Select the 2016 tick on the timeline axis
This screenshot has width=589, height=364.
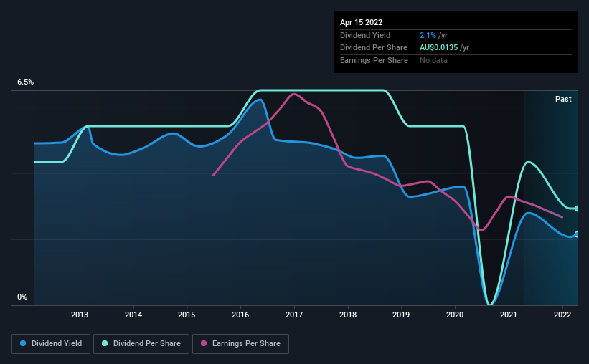coord(240,315)
